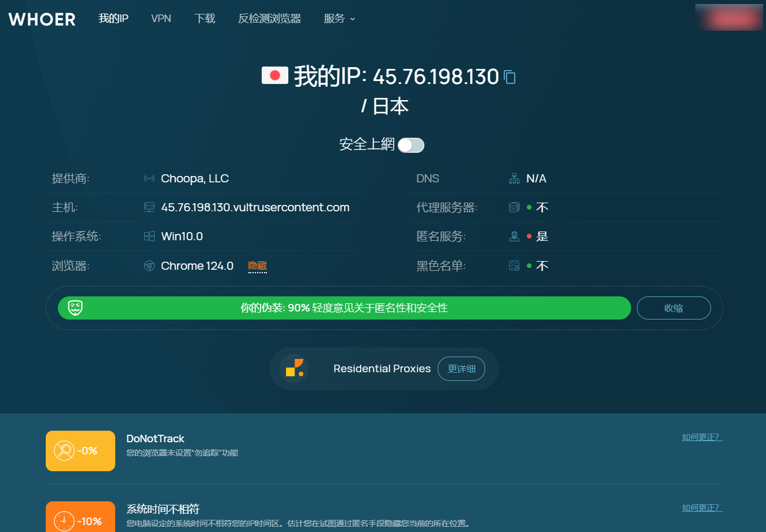Click the provider signal icon beside Choopa, LLC
This screenshot has height=532, width=766.
tap(149, 178)
